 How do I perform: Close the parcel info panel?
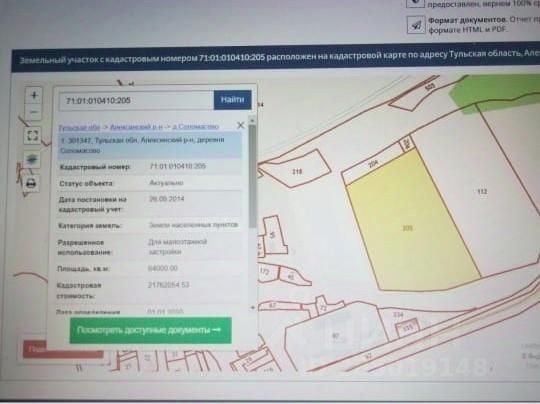click(x=241, y=125)
